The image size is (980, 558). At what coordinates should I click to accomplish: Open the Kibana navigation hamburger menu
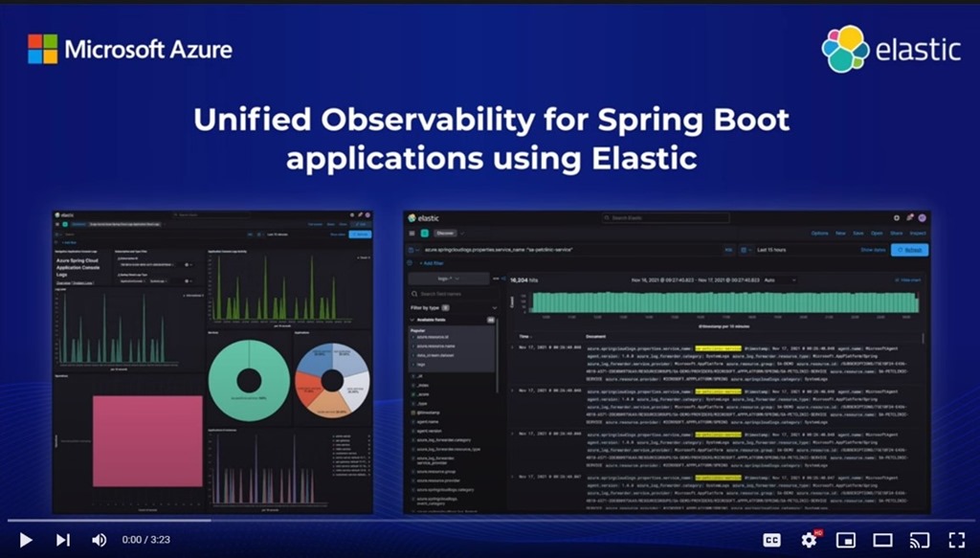coord(412,234)
